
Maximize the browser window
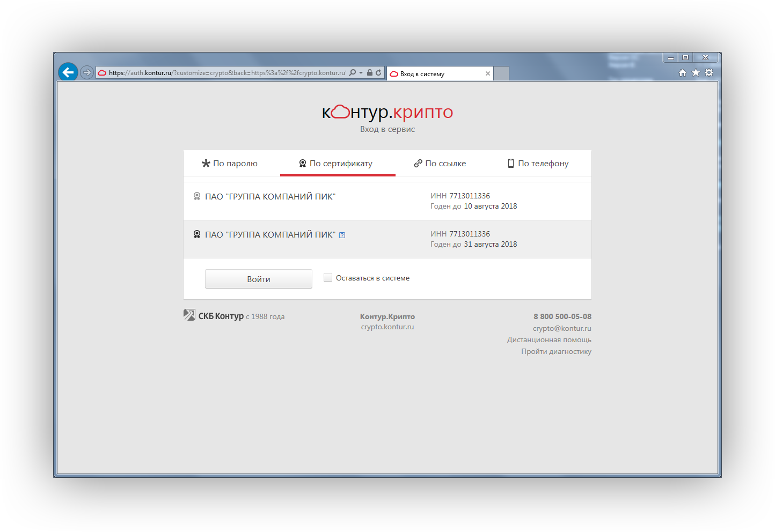[685, 57]
